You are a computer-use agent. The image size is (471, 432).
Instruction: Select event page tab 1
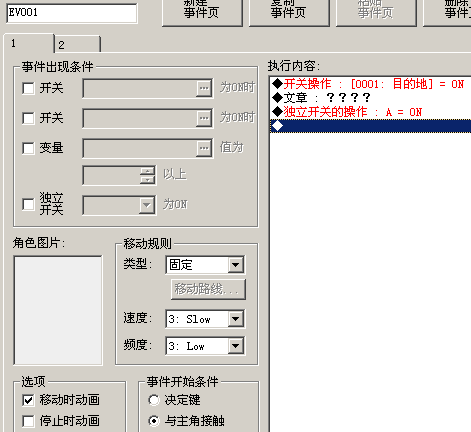pyautogui.click(x=29, y=43)
